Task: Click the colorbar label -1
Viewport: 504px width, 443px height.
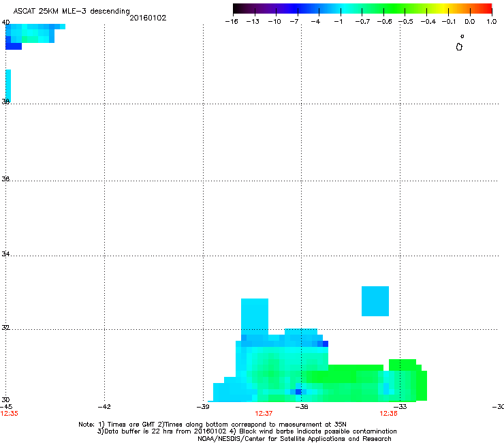Action: 338,22
